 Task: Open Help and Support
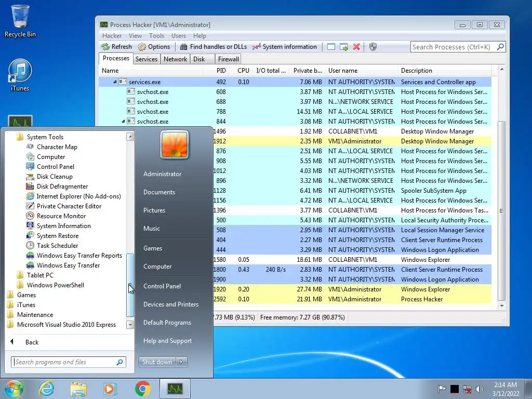(167, 341)
